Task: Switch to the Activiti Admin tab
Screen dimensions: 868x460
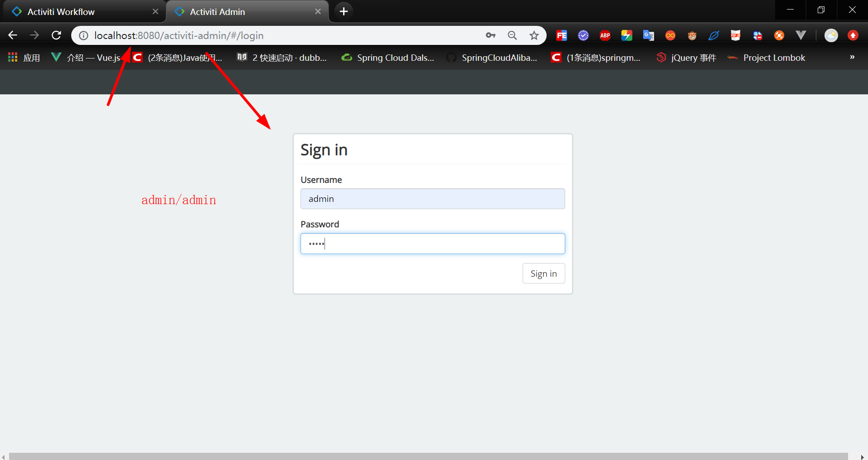Action: pos(247,12)
